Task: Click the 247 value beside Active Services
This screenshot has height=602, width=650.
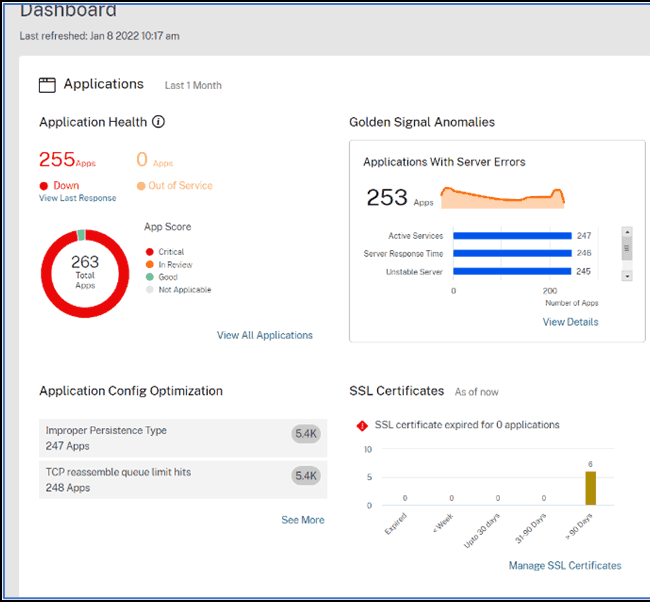Action: click(584, 236)
